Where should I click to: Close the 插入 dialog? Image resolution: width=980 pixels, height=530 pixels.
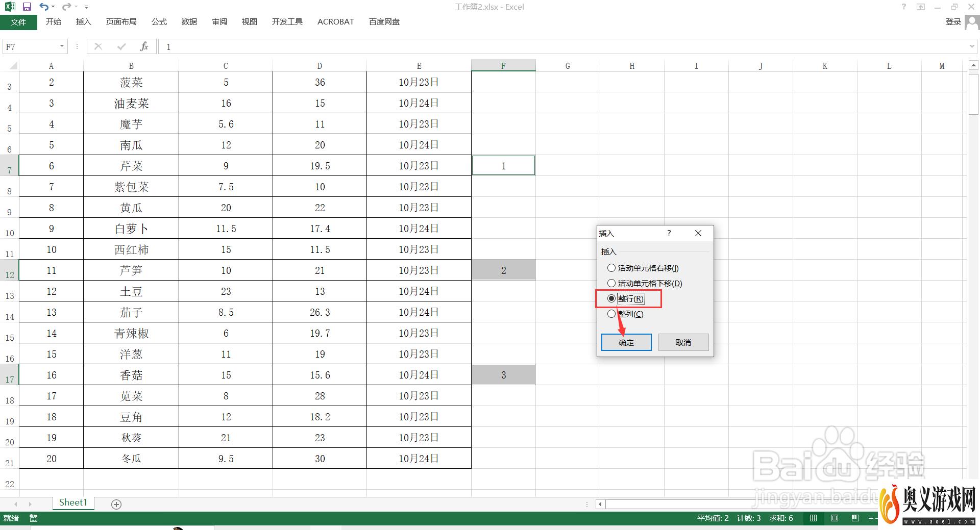click(x=698, y=233)
